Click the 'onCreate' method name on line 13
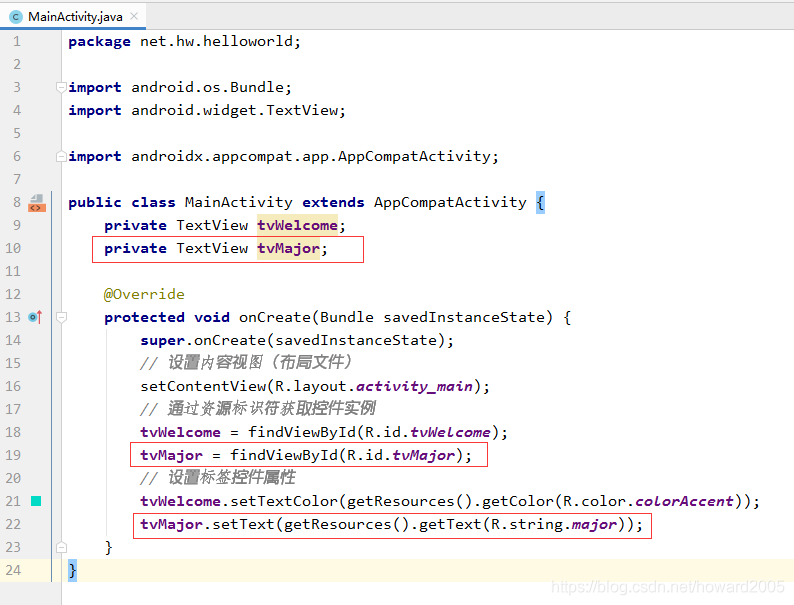Viewport: 794px width, 605px height. pyautogui.click(x=274, y=317)
